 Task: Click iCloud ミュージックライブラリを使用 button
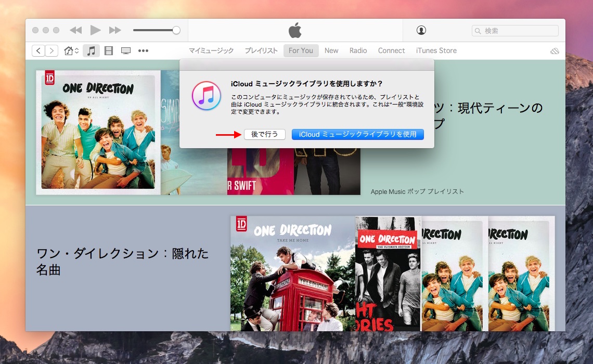[x=358, y=134]
